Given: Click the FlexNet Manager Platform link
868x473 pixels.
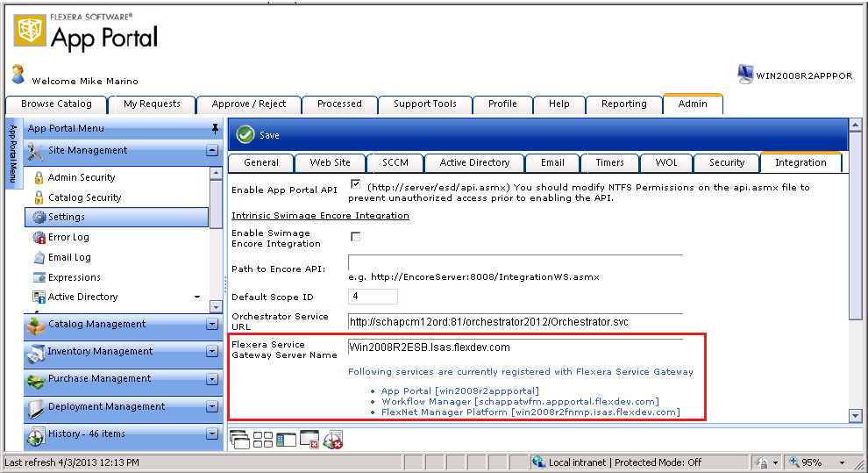Looking at the screenshot, I should pos(530,412).
